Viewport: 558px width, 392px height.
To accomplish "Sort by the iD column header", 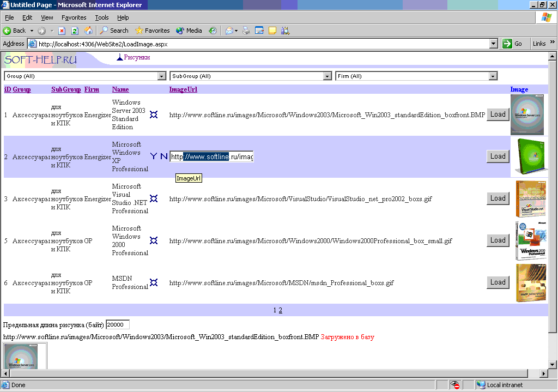I will 8,89.
